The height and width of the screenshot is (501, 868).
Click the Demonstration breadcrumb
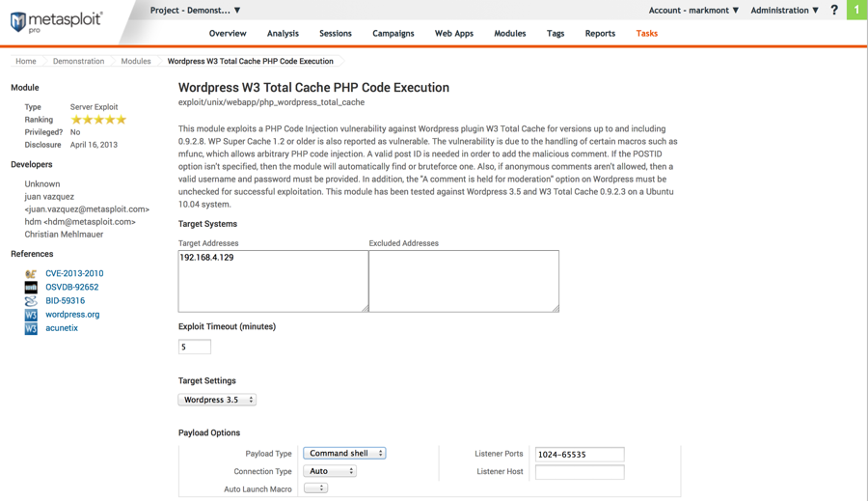tap(79, 61)
